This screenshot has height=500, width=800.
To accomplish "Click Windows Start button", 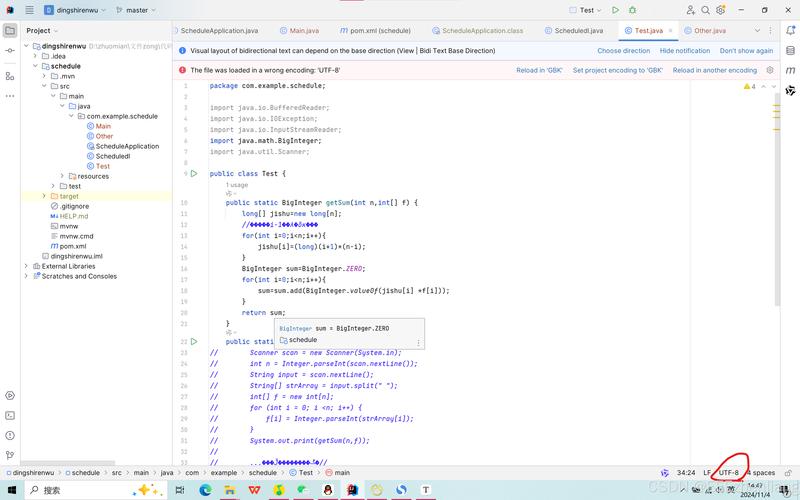I will (11, 490).
